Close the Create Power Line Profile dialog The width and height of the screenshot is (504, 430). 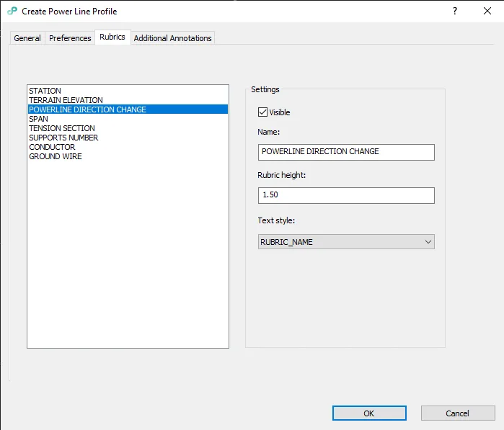[487, 11]
